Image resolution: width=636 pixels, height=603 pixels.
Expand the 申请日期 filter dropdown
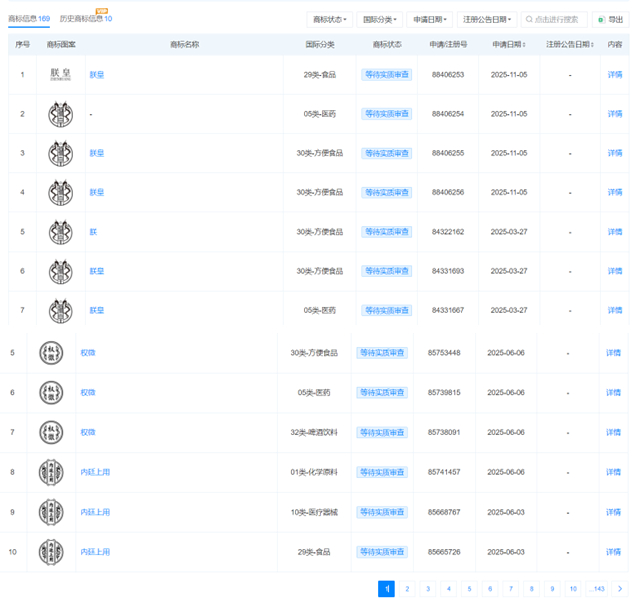tap(430, 19)
